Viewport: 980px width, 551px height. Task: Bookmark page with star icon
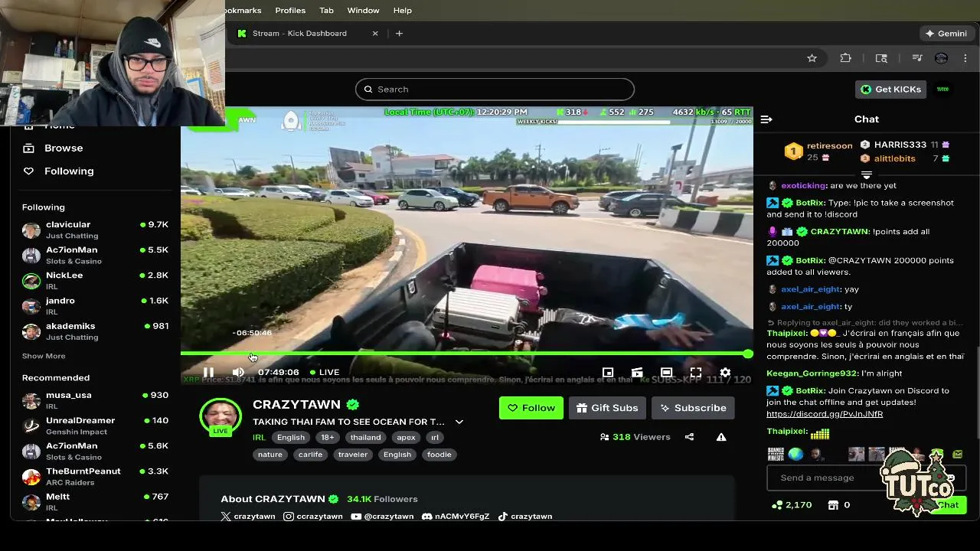[x=812, y=58]
